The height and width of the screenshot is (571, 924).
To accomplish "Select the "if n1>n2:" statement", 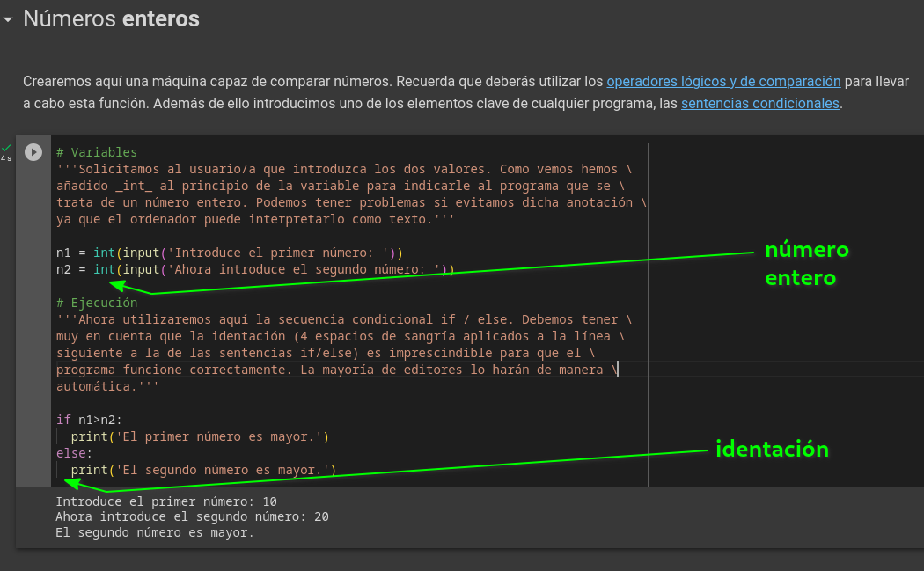I will coord(88,420).
